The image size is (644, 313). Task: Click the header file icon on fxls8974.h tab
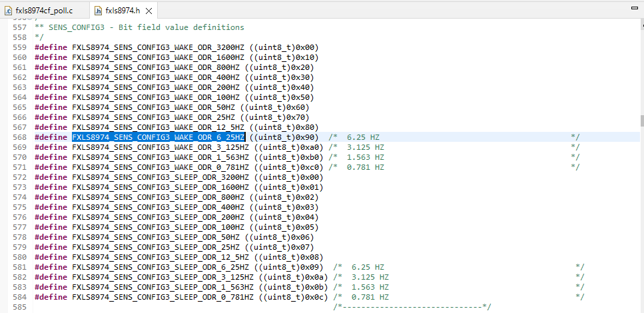(x=98, y=11)
